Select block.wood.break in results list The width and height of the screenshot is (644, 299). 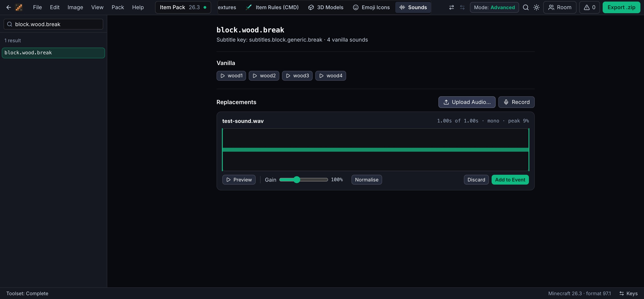(53, 53)
